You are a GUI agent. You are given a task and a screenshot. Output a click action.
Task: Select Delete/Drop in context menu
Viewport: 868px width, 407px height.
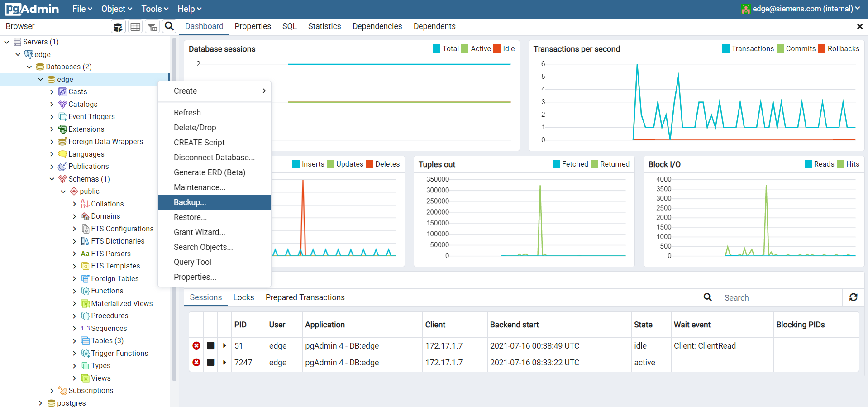point(215,128)
